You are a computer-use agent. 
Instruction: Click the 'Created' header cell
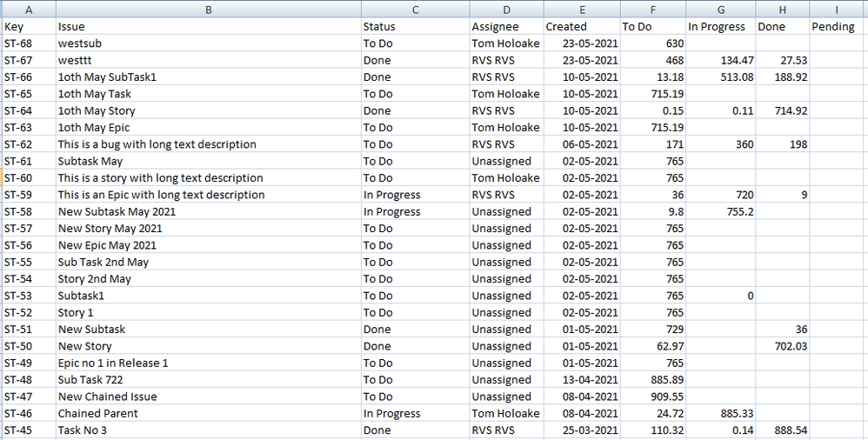click(x=582, y=27)
